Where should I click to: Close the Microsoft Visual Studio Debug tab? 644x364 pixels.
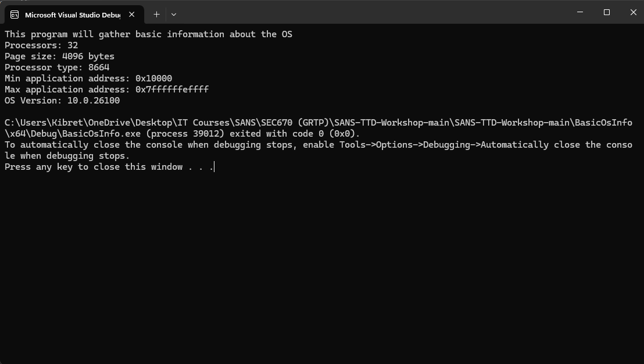pos(132,15)
